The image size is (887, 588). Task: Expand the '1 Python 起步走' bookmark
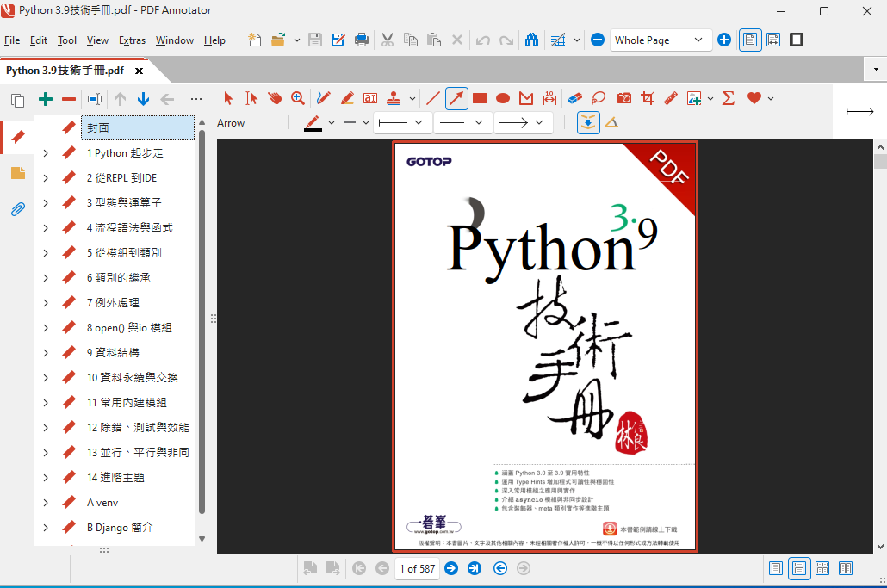click(46, 153)
